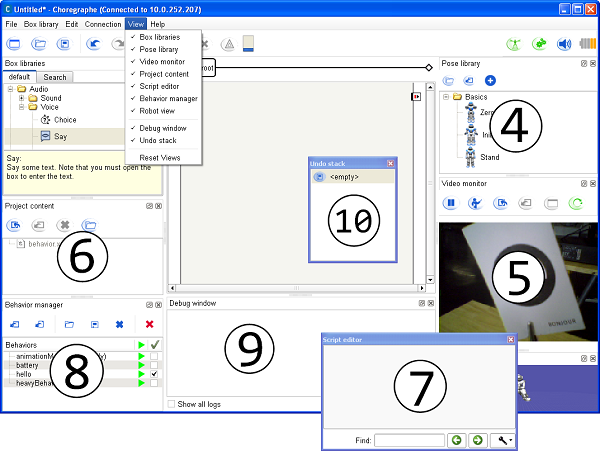Click green refresh icon in Video monitor
This screenshot has height=451, width=600.
(575, 203)
